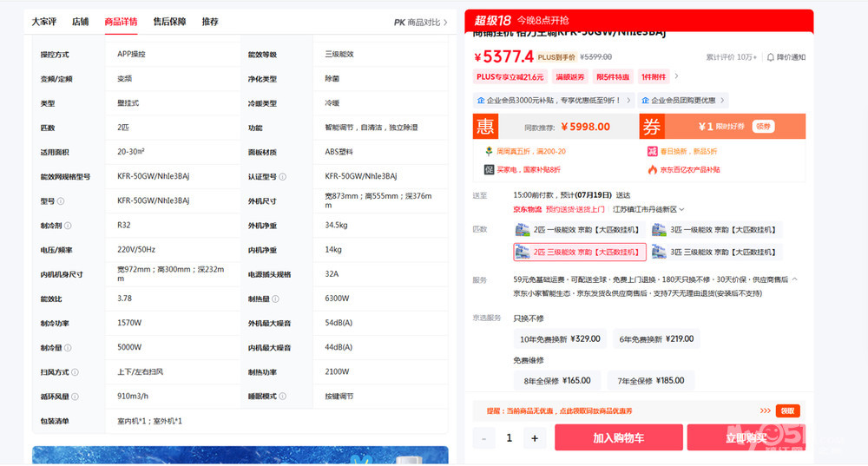The width and height of the screenshot is (868, 466).
Task: Click the info icon next to 认证型号
Action: point(284,177)
